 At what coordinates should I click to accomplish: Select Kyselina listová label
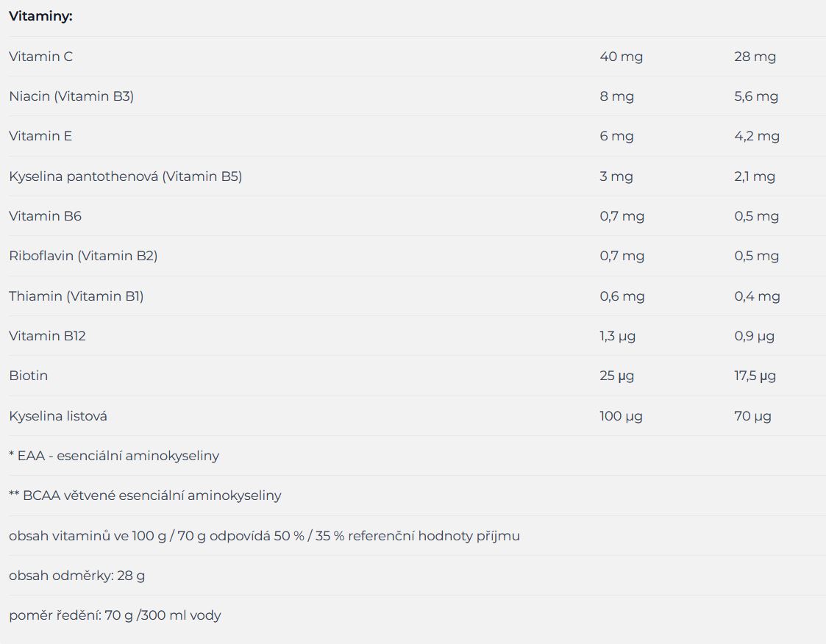tap(58, 416)
